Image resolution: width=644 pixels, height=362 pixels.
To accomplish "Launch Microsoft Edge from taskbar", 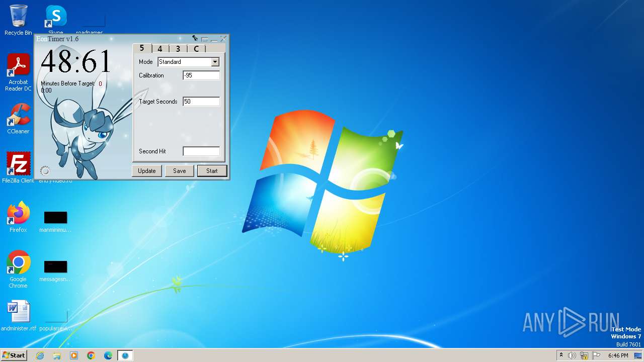I will (x=108, y=355).
